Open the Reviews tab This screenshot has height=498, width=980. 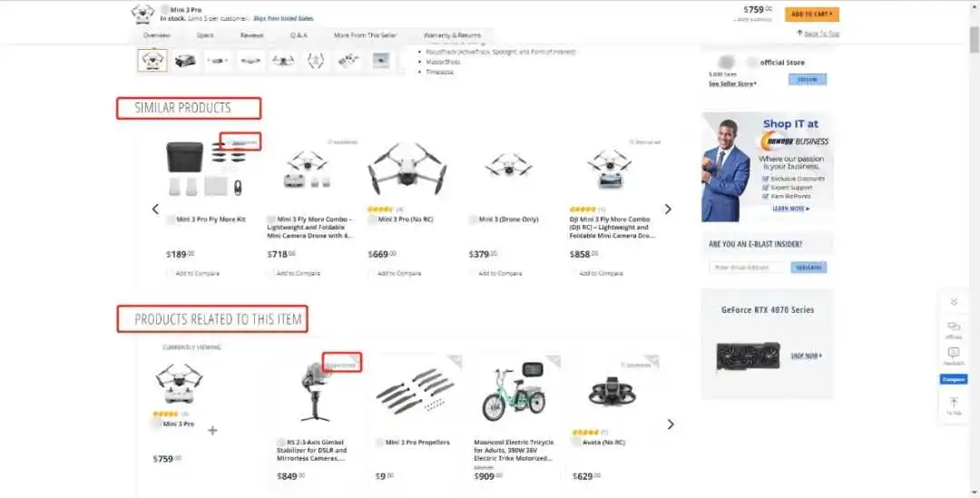tap(252, 35)
